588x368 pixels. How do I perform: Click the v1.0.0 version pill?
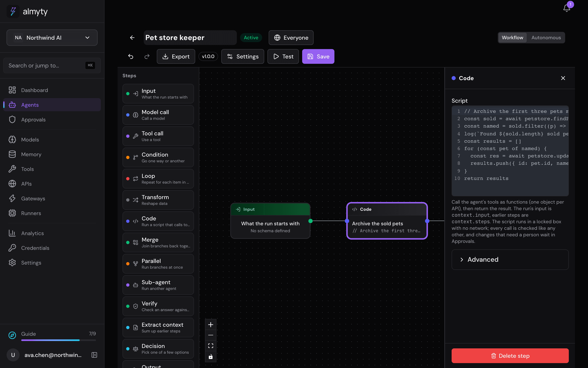point(208,56)
